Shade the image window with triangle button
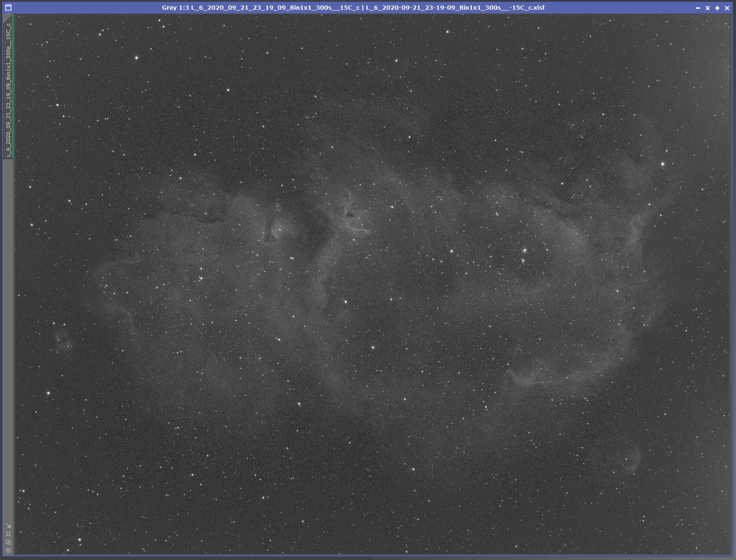 click(707, 8)
